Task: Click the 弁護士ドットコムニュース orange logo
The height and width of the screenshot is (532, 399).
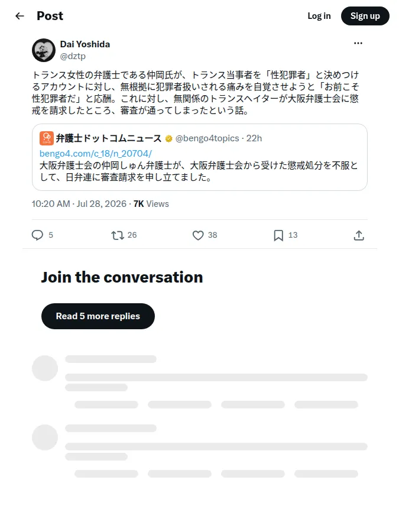Action: (47, 138)
